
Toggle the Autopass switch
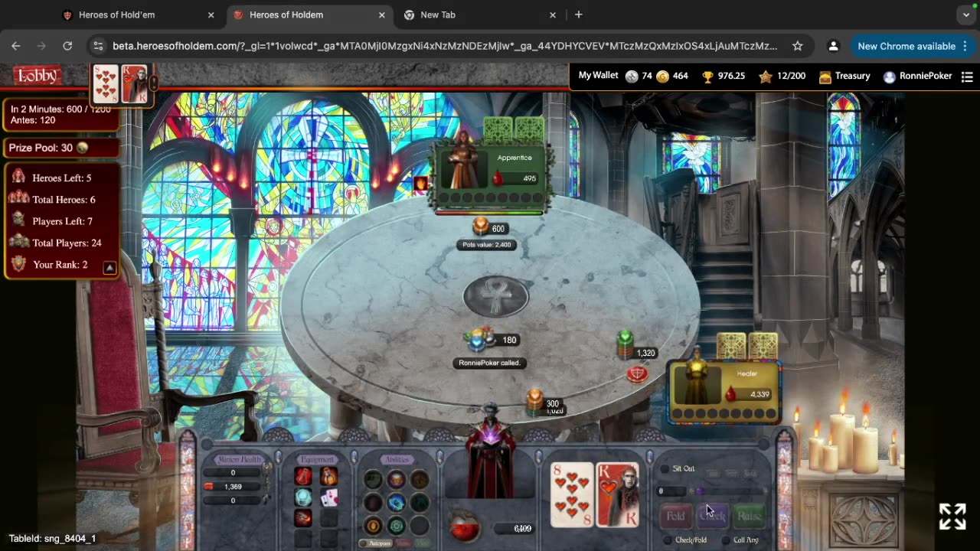(x=375, y=543)
